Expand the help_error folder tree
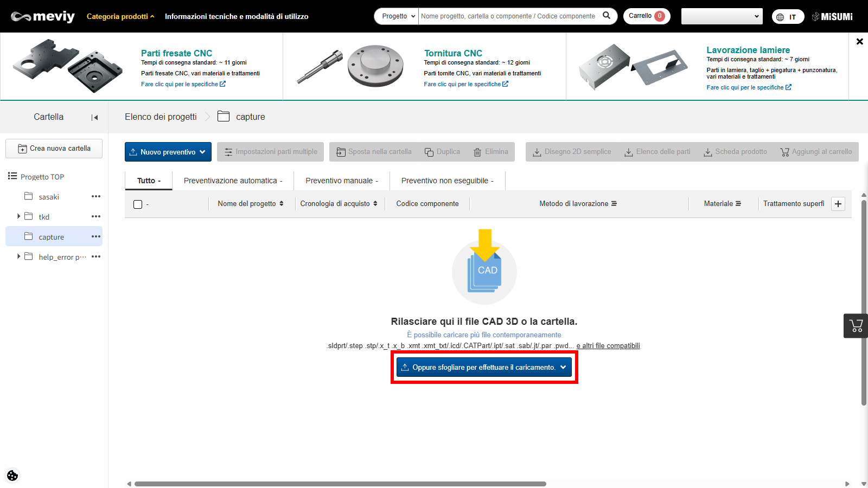The width and height of the screenshot is (868, 488). (x=19, y=256)
